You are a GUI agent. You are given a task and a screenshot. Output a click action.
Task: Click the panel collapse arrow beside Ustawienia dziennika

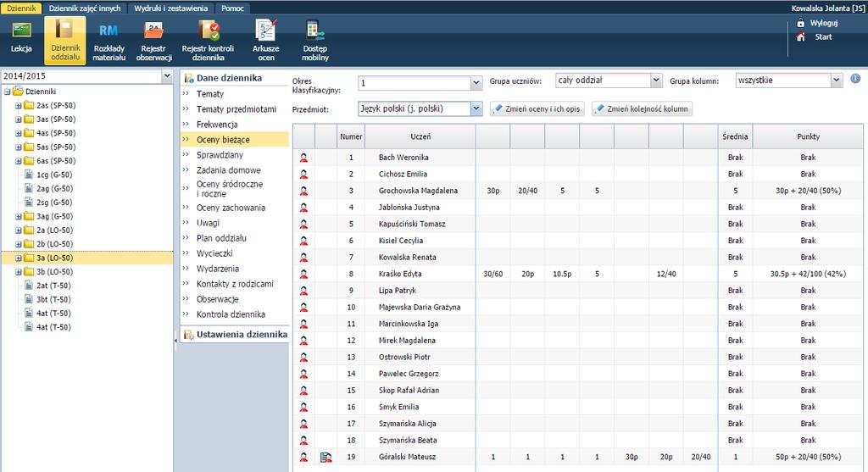point(175,341)
